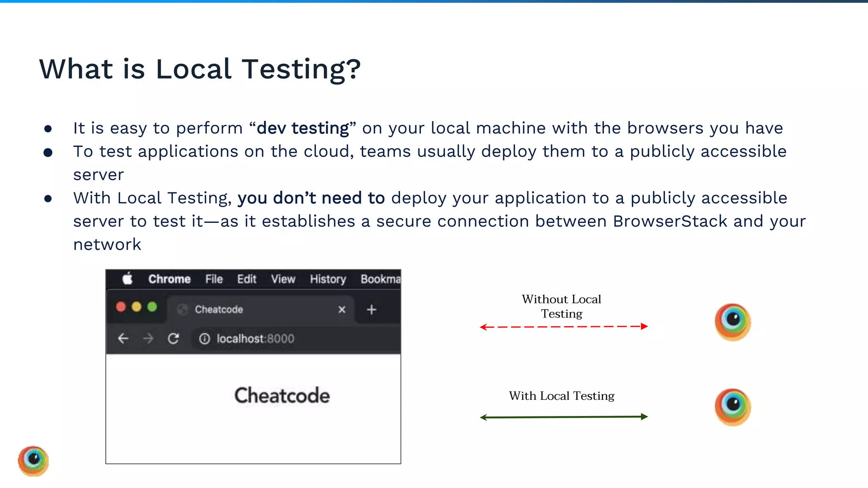Click the bold "you don't need to" text
The height and width of the screenshot is (488, 868).
[311, 198]
